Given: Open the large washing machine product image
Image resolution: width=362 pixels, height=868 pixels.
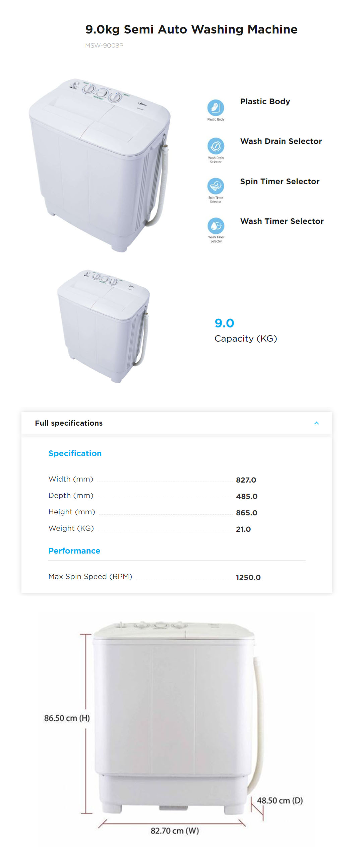Looking at the screenshot, I should point(100,164).
